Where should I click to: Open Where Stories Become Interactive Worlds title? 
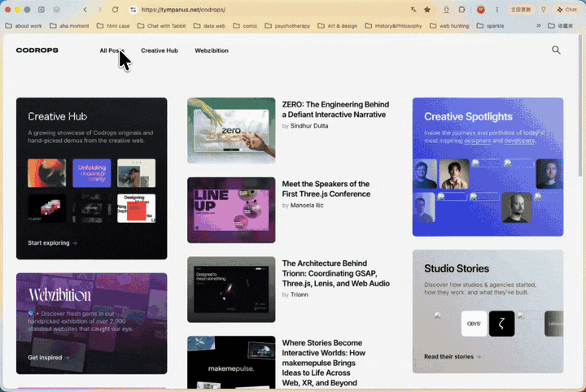pos(324,363)
